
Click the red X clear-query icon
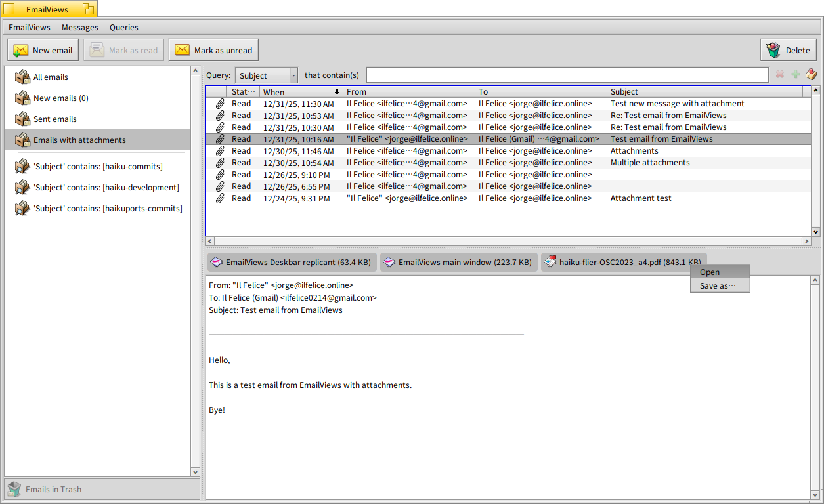(780, 75)
